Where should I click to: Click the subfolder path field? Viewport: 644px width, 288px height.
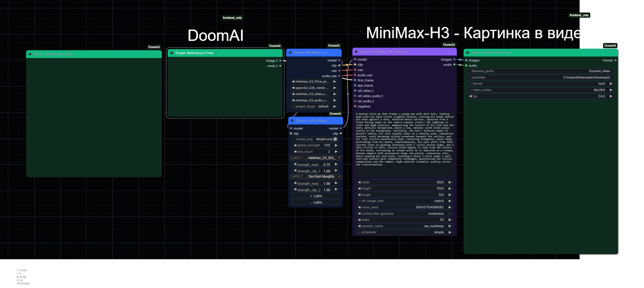point(541,77)
